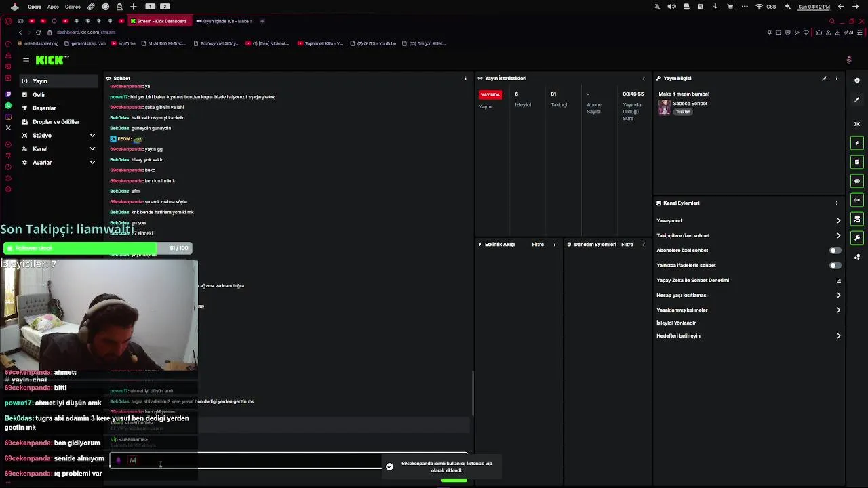Open a new browser tab
The image size is (868, 488).
coord(262,21)
